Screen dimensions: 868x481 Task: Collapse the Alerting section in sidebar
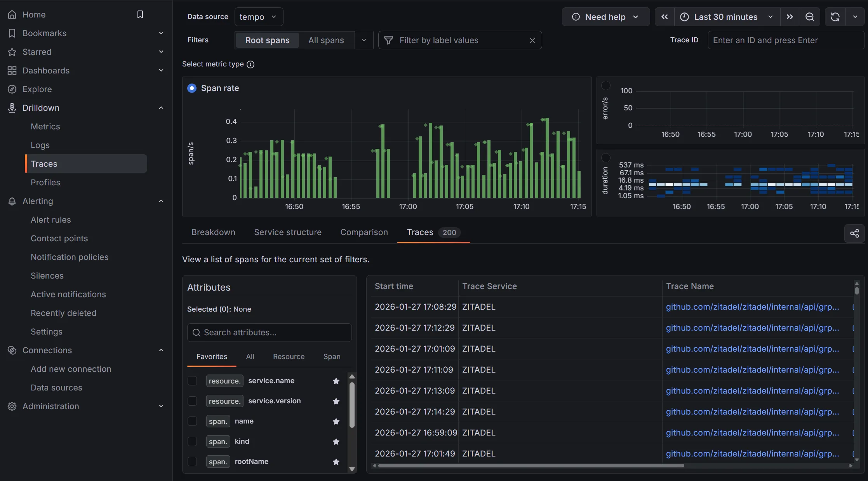(161, 201)
